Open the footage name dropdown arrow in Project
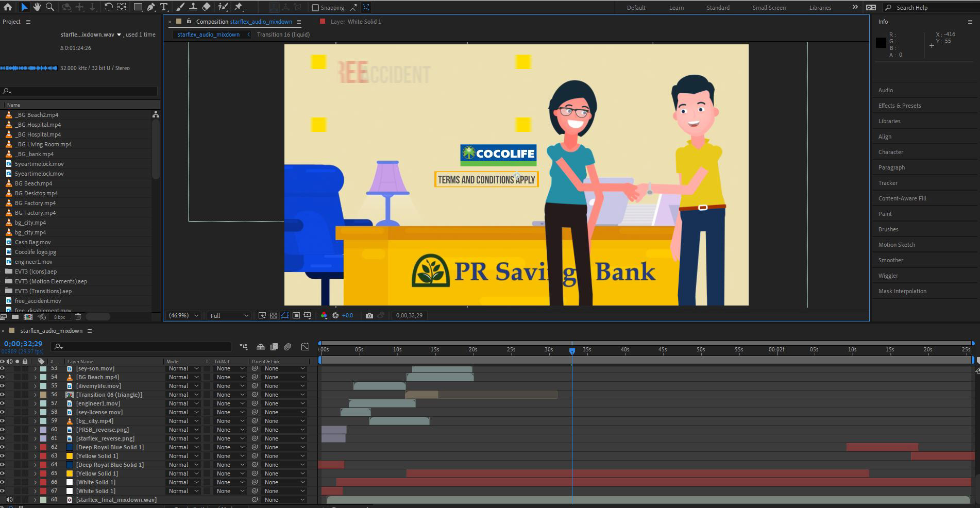Image resolution: width=980 pixels, height=508 pixels. [119, 35]
